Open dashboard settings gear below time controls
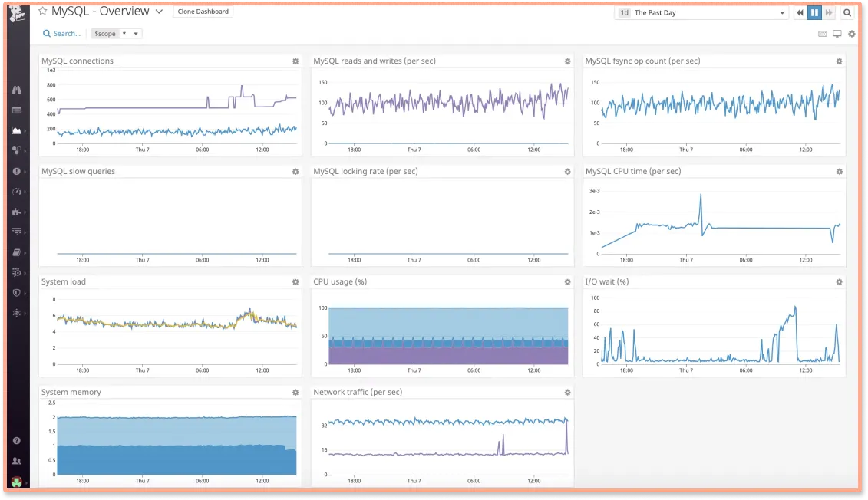Image resolution: width=868 pixels, height=500 pixels. (851, 34)
